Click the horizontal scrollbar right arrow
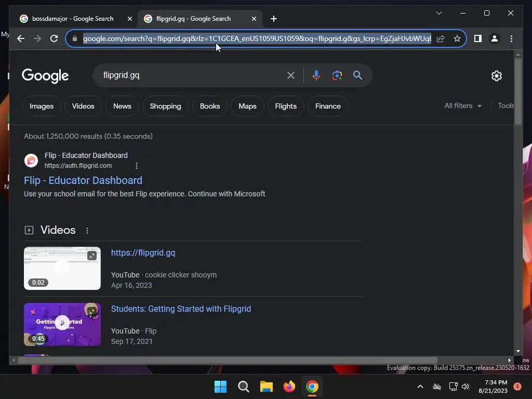Screen dimensions: 532x399 pos(509,361)
